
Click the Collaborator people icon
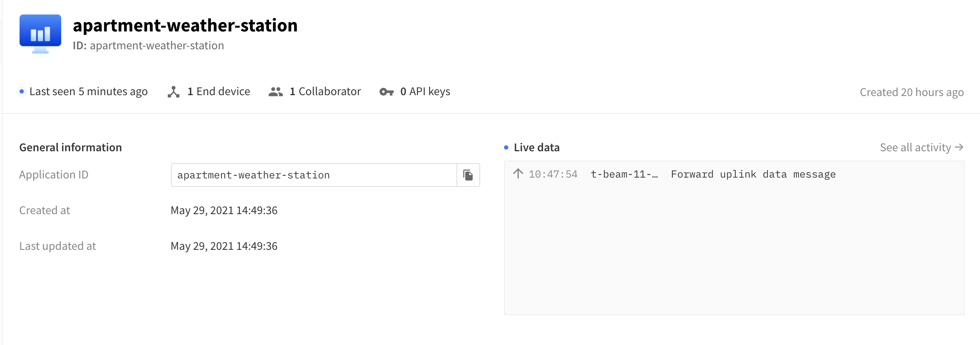276,92
